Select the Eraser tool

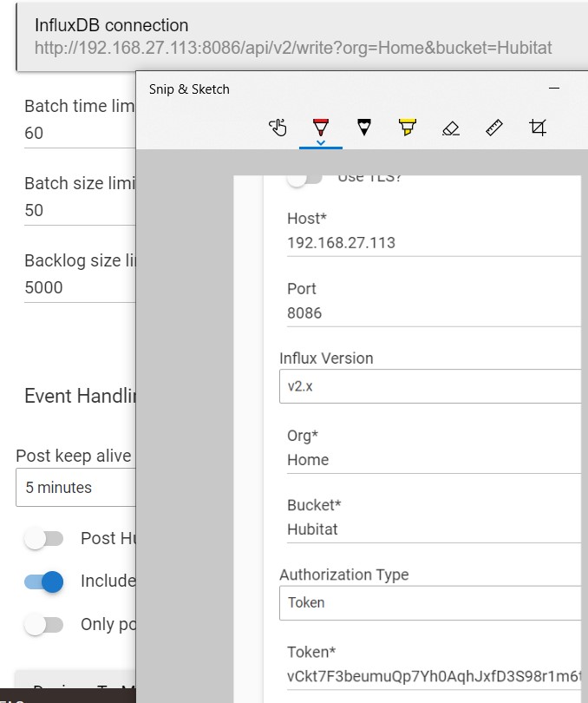click(x=450, y=128)
